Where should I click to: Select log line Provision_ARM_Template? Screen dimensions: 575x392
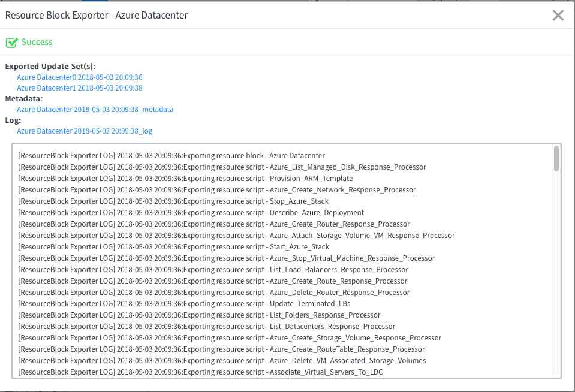pyautogui.click(x=185, y=179)
